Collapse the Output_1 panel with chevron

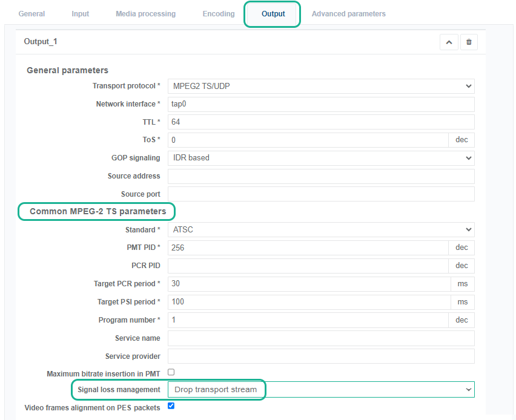449,42
